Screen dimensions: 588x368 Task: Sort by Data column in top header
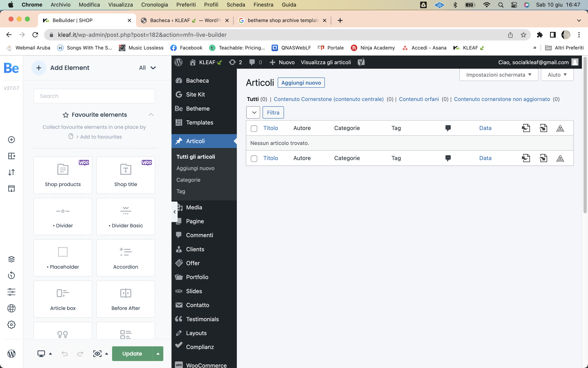pyautogui.click(x=485, y=128)
